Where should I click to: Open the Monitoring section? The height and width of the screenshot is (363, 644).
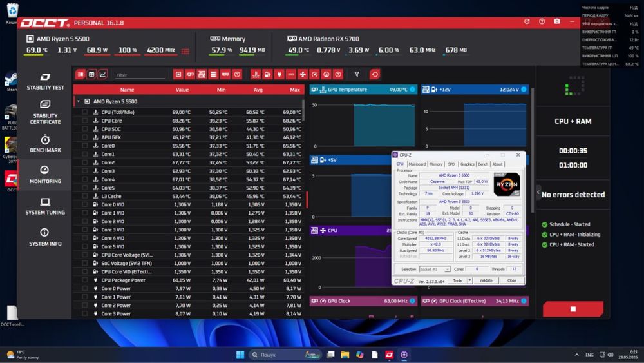[45, 174]
